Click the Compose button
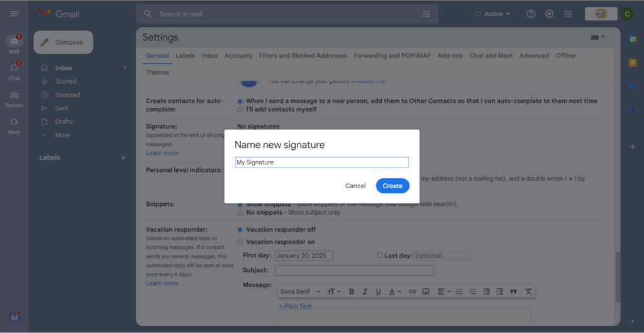The image size is (644, 333). coord(64,42)
